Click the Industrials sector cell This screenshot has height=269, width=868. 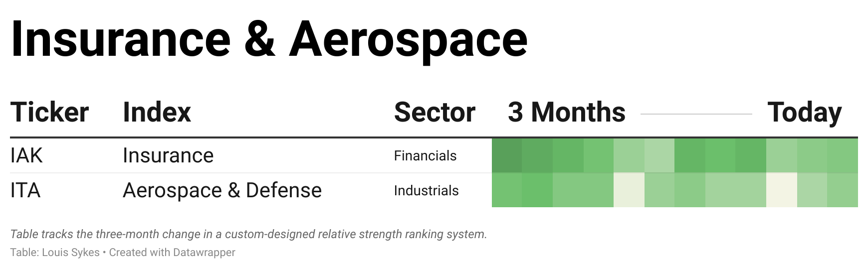[426, 191]
